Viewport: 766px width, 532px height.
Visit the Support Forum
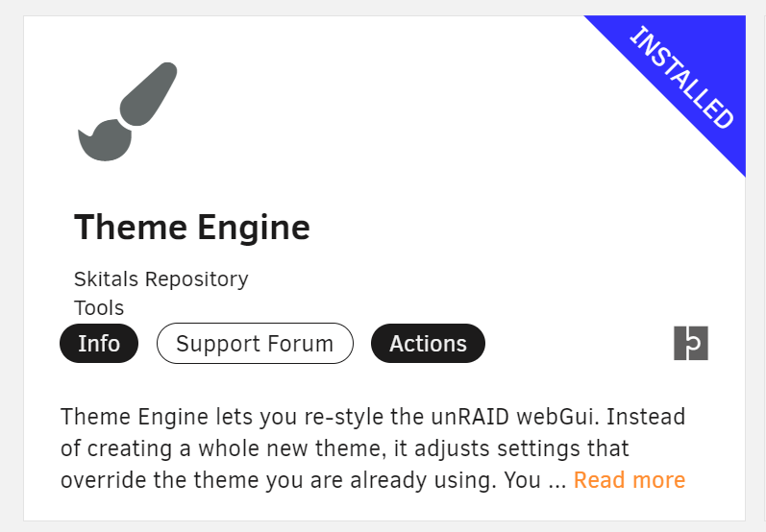point(255,344)
